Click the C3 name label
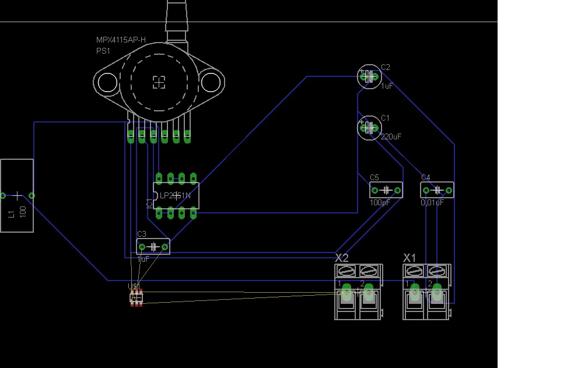Image resolution: width=588 pixels, height=368 pixels. pyautogui.click(x=142, y=234)
